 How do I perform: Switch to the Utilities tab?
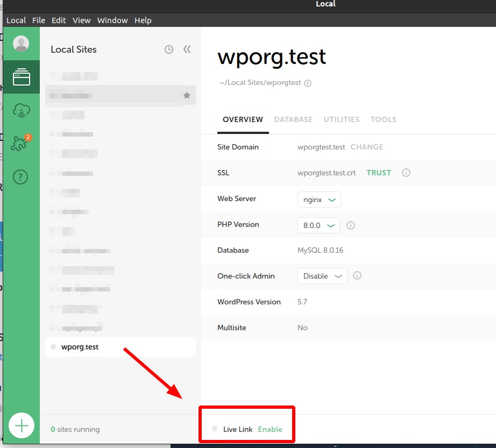tap(341, 119)
